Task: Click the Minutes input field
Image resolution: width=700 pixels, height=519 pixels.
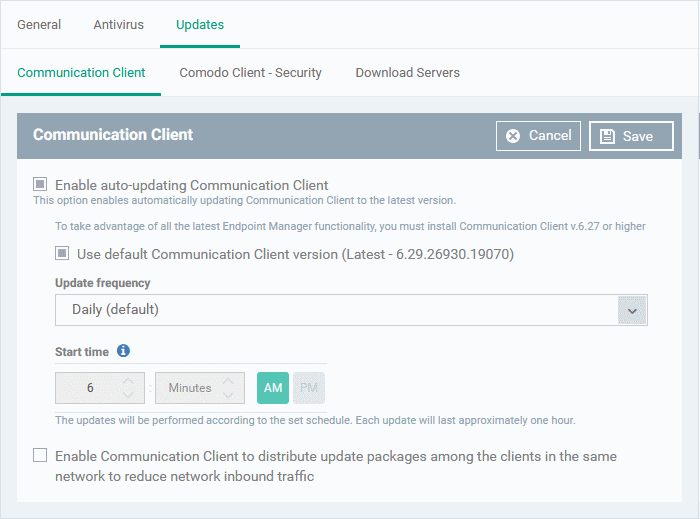Action: [200, 388]
